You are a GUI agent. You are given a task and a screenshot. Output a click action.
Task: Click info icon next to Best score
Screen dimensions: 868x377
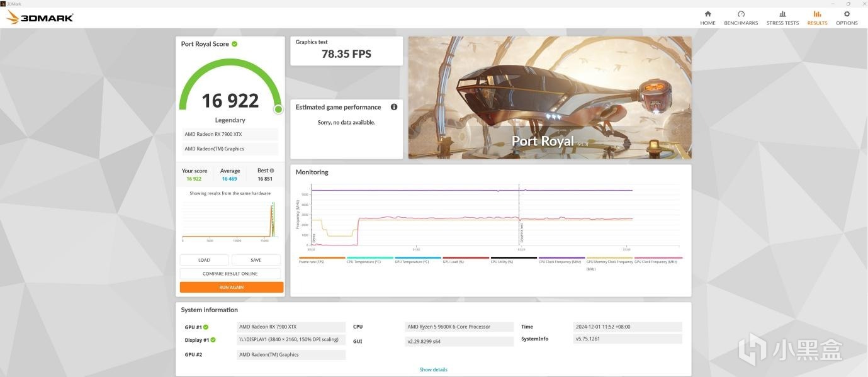(272, 171)
